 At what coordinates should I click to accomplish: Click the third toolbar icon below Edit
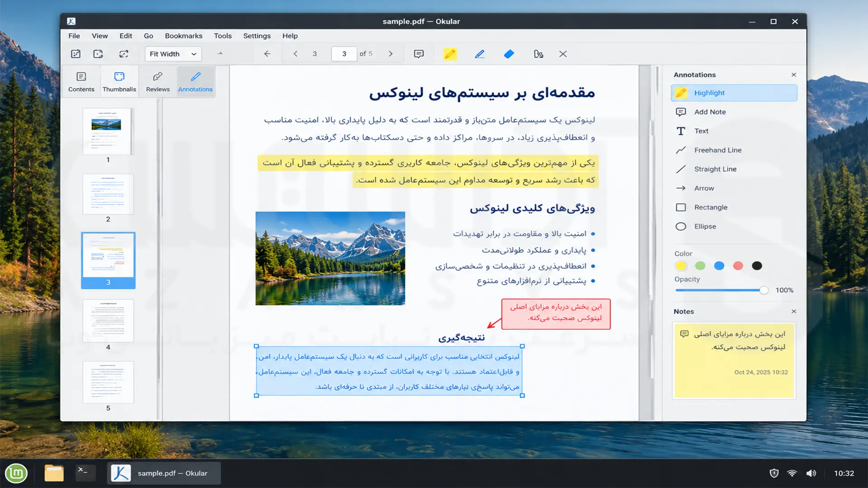point(124,54)
